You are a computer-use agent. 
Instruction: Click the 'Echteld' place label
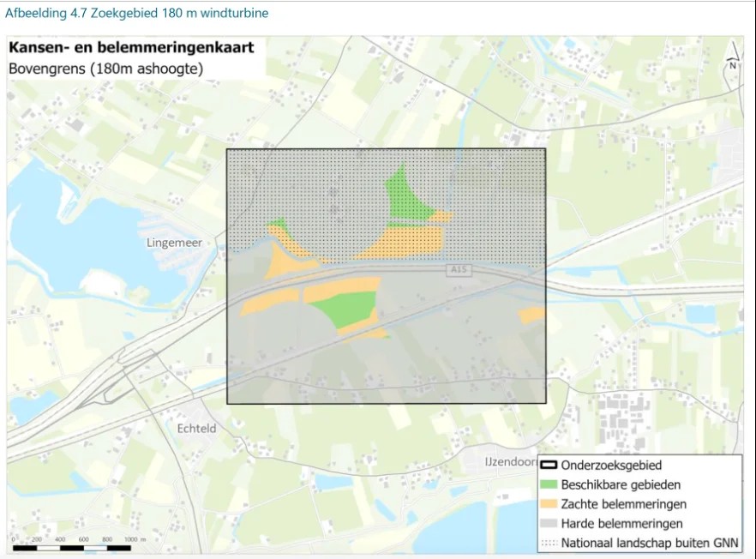pyautogui.click(x=197, y=429)
